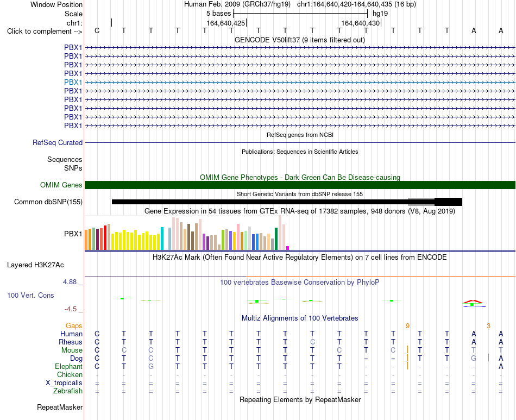Viewport: 516px width, 420px height.
Task: Click the 'Click to complement -->' label
Action: [x=45, y=32]
